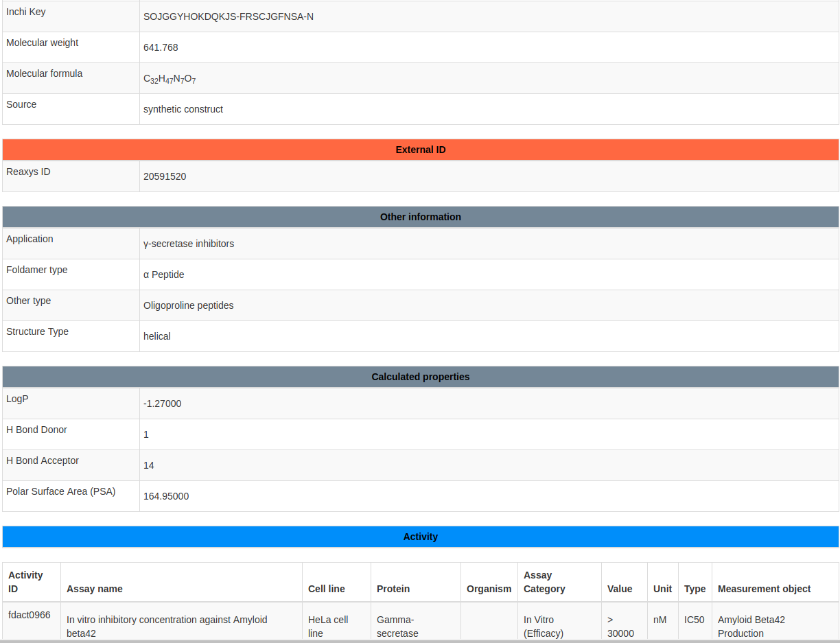
Task: Click the Activity ID column header
Action: [x=25, y=582]
